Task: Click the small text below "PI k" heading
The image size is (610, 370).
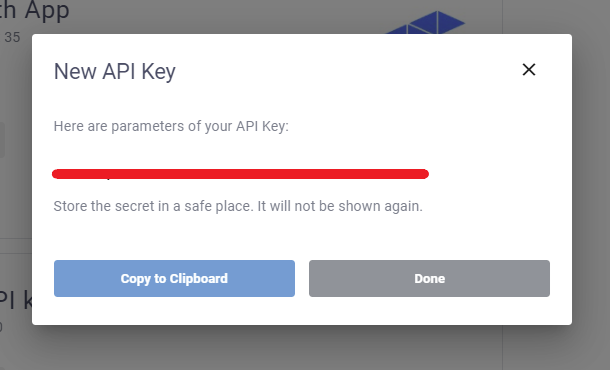Action: coord(1,327)
